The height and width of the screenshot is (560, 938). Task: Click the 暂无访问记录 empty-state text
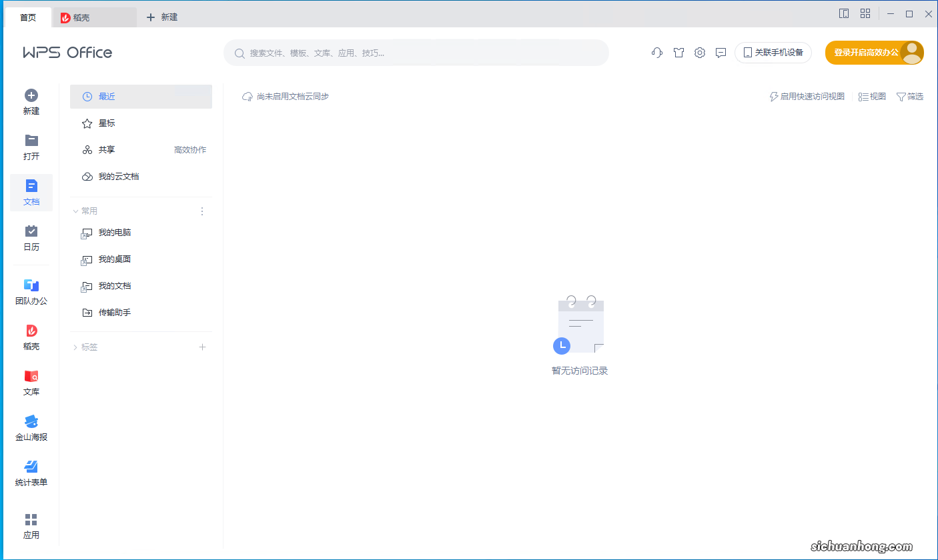580,371
